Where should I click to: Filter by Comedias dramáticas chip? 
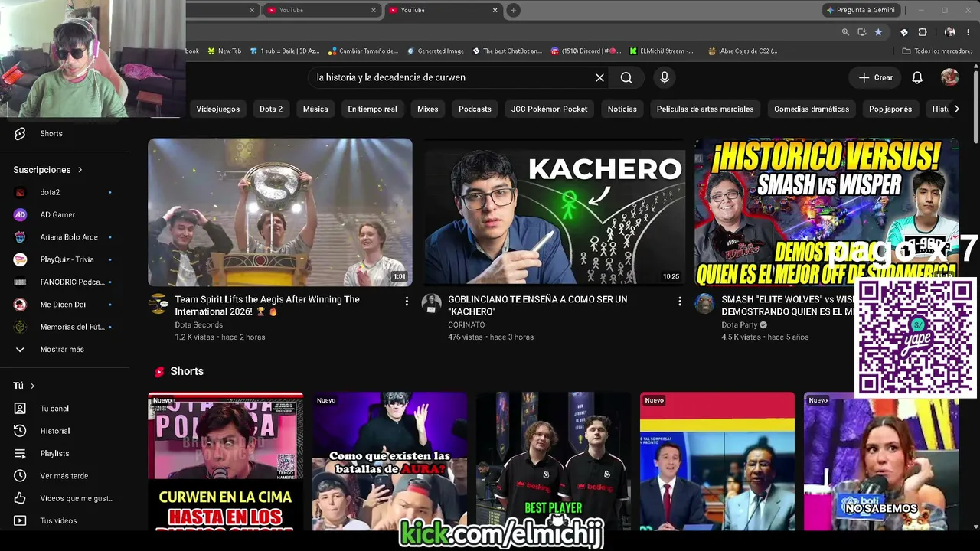[x=812, y=109]
